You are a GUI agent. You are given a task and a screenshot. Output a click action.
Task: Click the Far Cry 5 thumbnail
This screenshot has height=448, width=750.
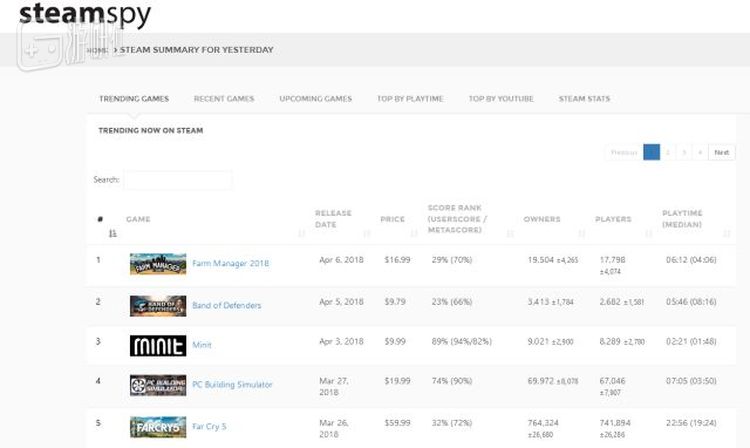(x=157, y=427)
